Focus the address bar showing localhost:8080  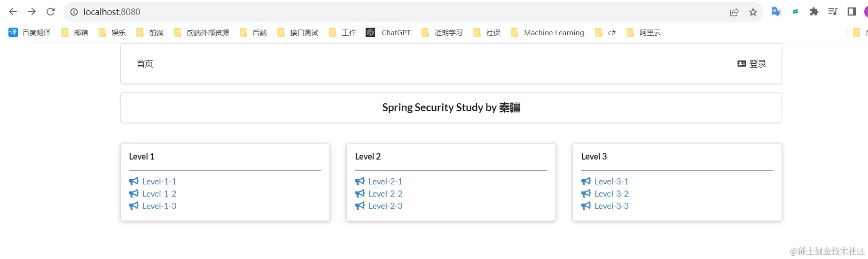click(376, 12)
